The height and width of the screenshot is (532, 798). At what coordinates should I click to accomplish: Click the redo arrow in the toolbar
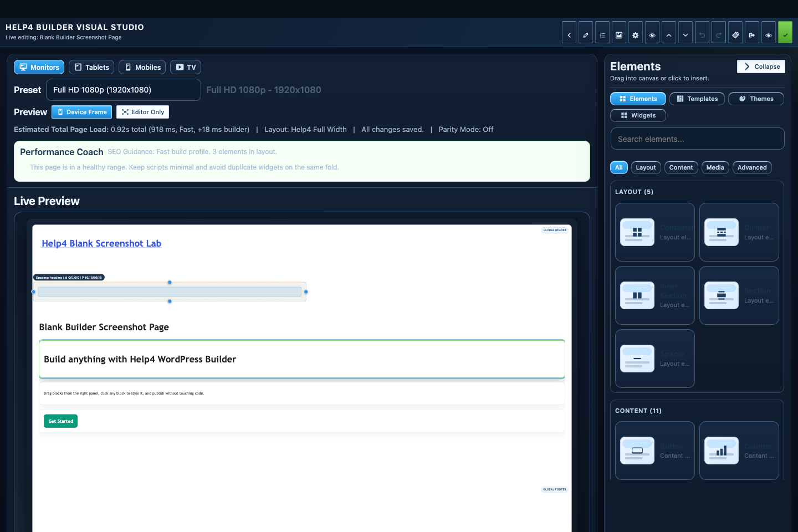[719, 33]
